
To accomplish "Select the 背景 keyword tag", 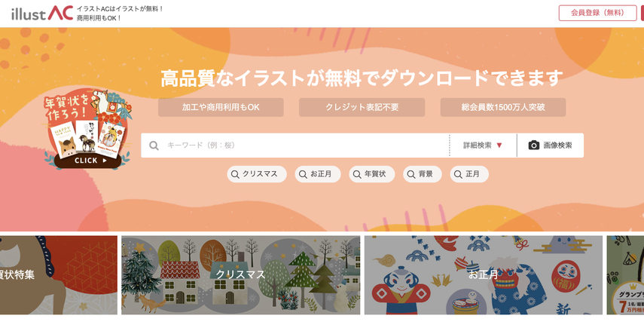I will (x=423, y=174).
